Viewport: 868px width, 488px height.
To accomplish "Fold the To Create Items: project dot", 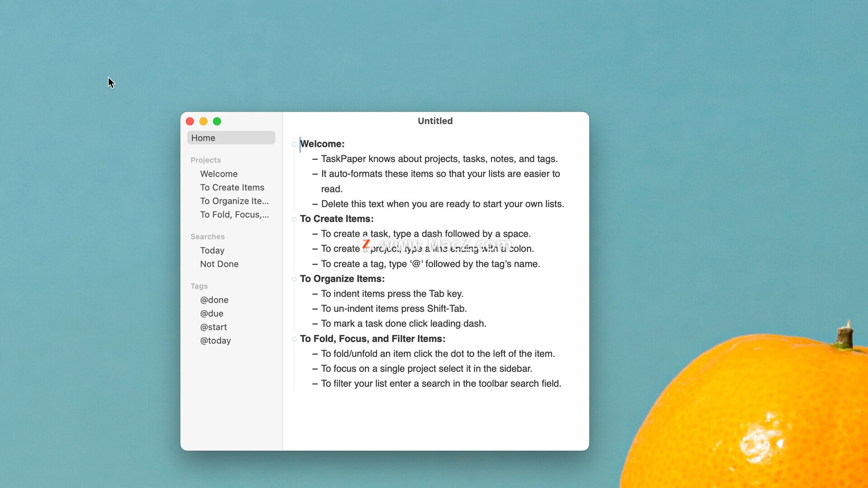I will pyautogui.click(x=294, y=219).
